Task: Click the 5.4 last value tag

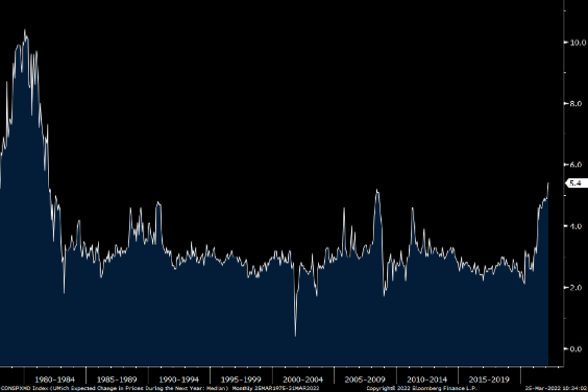Action: coord(575,183)
